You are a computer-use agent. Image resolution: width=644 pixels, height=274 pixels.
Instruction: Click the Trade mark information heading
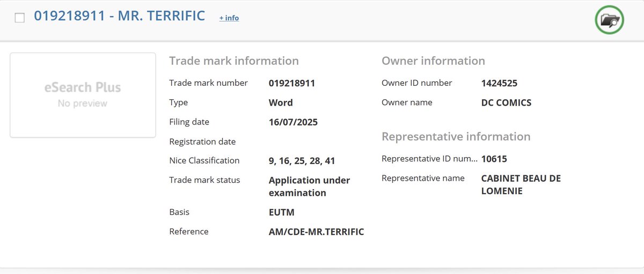tap(234, 61)
